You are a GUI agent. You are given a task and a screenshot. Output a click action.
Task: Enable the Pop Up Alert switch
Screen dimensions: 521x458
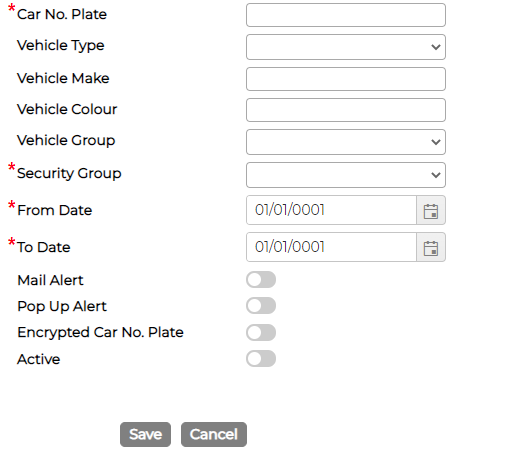(261, 306)
